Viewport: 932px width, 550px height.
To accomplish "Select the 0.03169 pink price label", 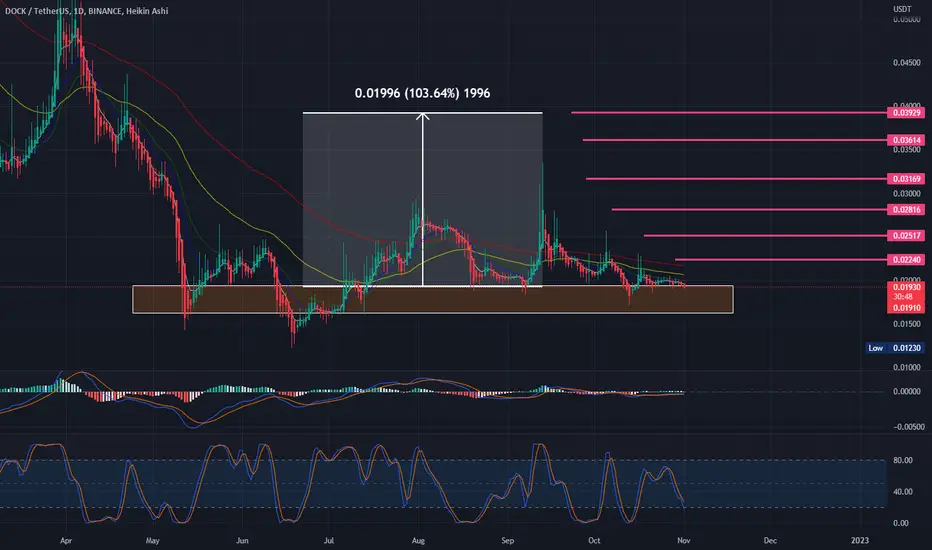I will pos(906,178).
